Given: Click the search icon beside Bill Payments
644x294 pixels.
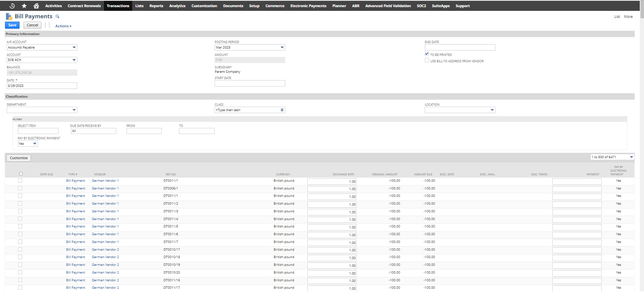Looking at the screenshot, I should (57, 16).
